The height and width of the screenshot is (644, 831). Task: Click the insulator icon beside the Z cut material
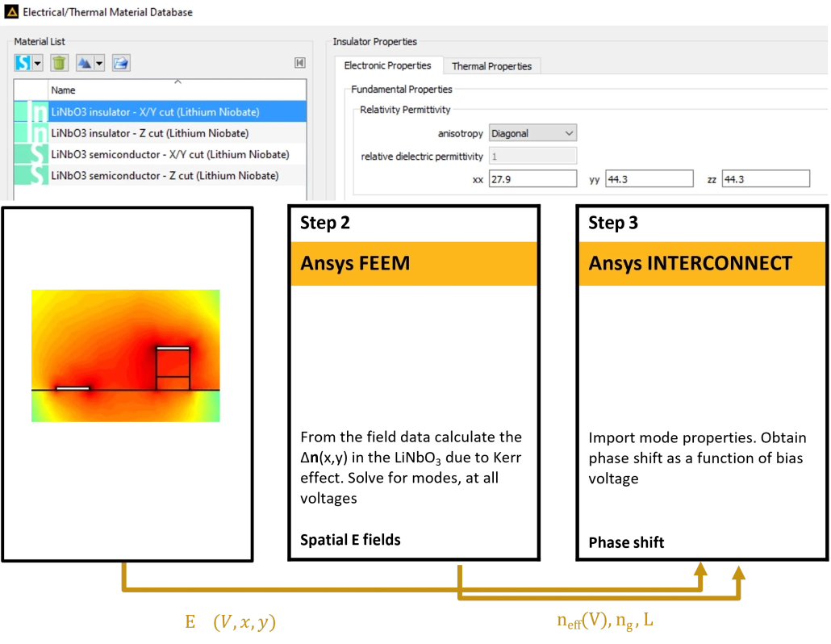(36, 132)
